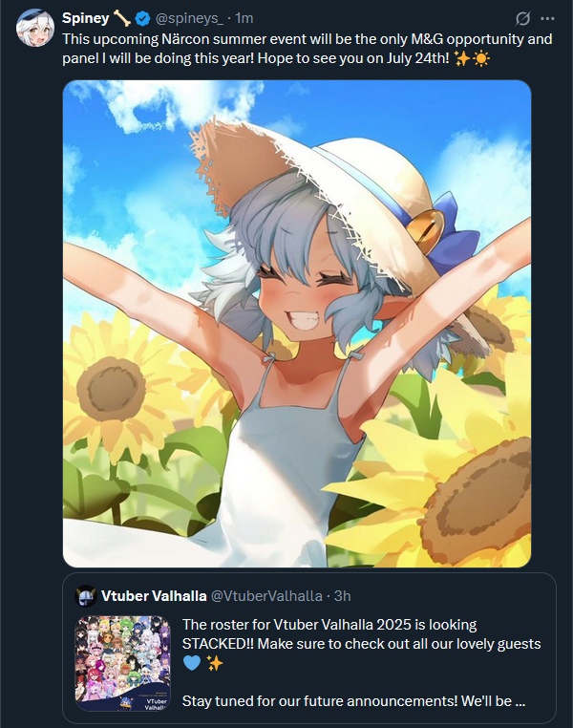Click the sun emoji in tweet
The height and width of the screenshot is (728, 573).
coord(480,59)
